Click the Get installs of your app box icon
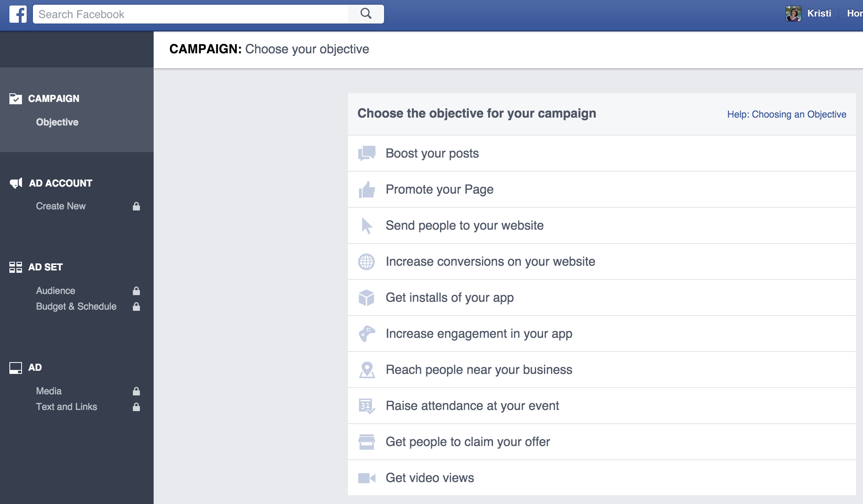The image size is (863, 504). [366, 297]
